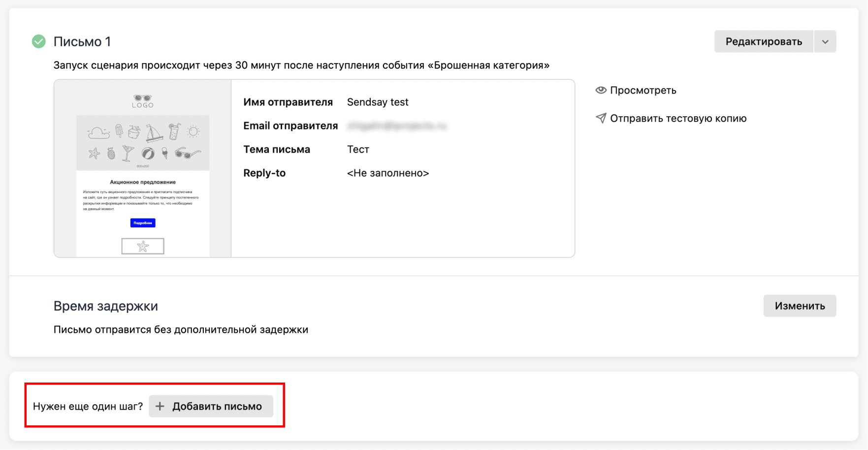The height and width of the screenshot is (450, 868).
Task: Click the Редактировать button
Action: click(x=764, y=41)
